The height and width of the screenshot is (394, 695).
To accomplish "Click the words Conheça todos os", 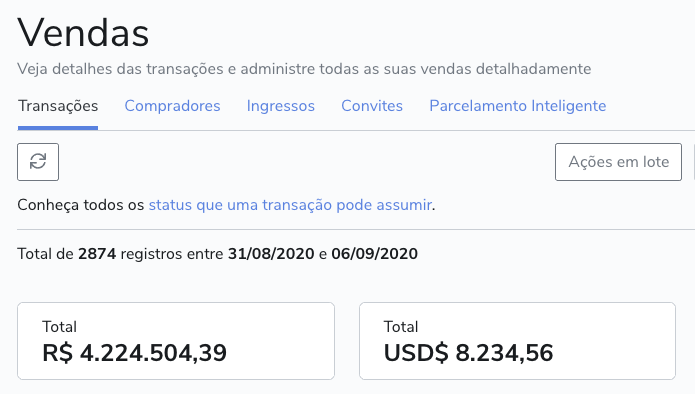I will tap(81, 205).
